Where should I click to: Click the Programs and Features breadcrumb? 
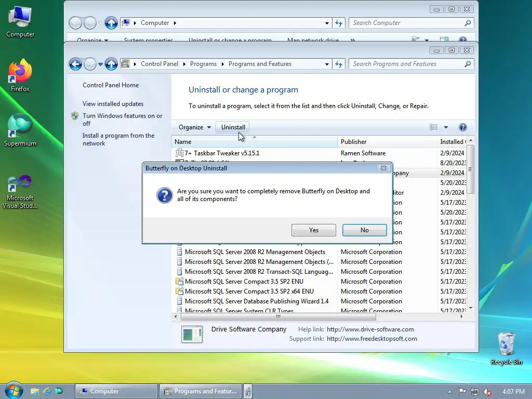point(260,64)
